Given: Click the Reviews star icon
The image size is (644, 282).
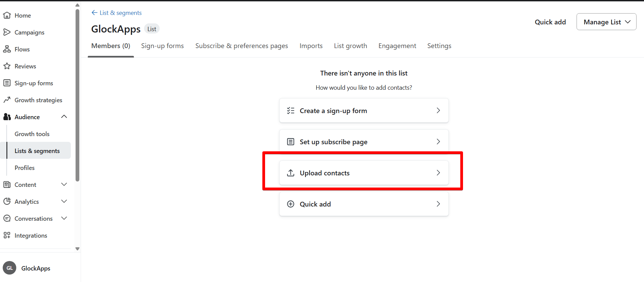Looking at the screenshot, I should tap(7, 66).
